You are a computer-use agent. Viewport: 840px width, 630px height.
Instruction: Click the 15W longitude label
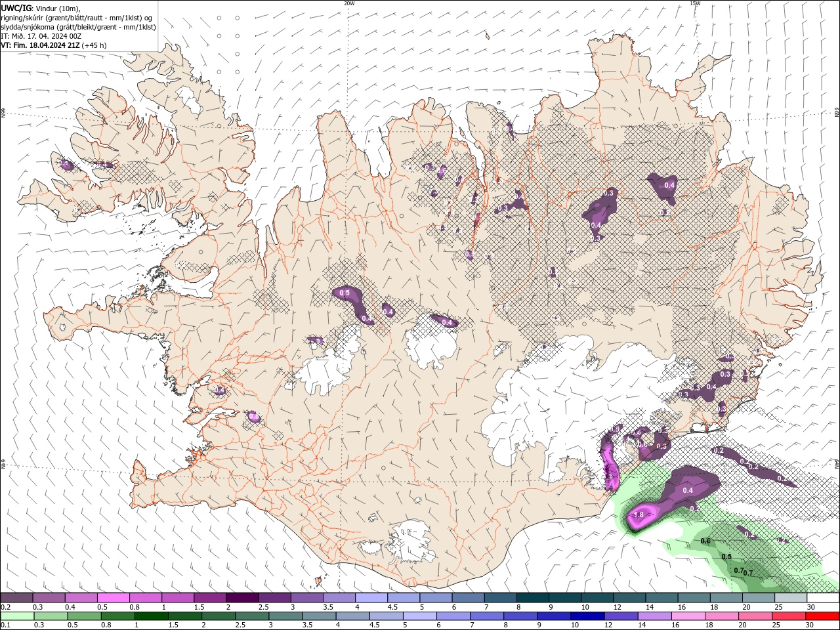click(x=695, y=3)
